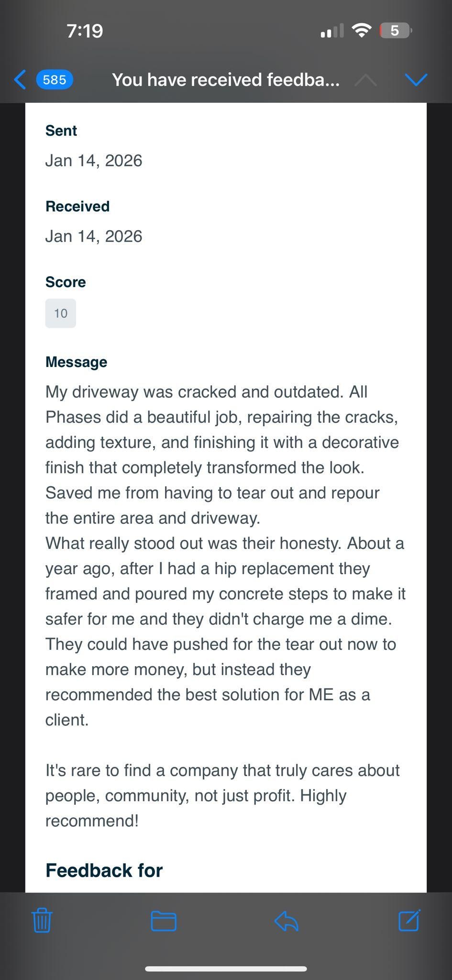
Task: Go to next message with down arrow
Action: click(416, 79)
